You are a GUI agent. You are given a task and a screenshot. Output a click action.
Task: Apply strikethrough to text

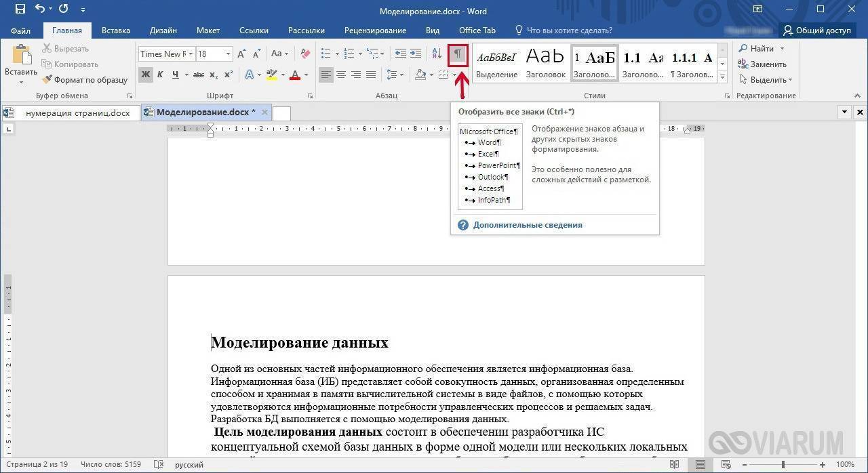click(x=199, y=75)
